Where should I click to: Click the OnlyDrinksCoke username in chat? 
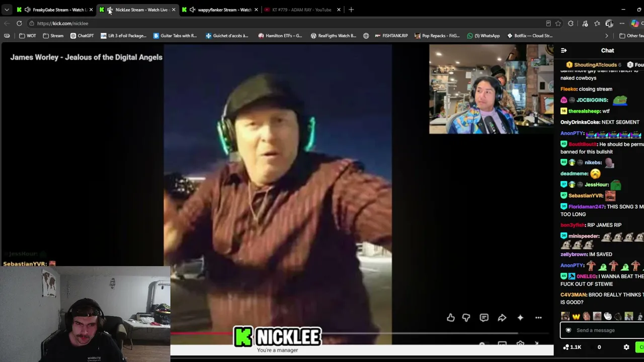point(580,122)
